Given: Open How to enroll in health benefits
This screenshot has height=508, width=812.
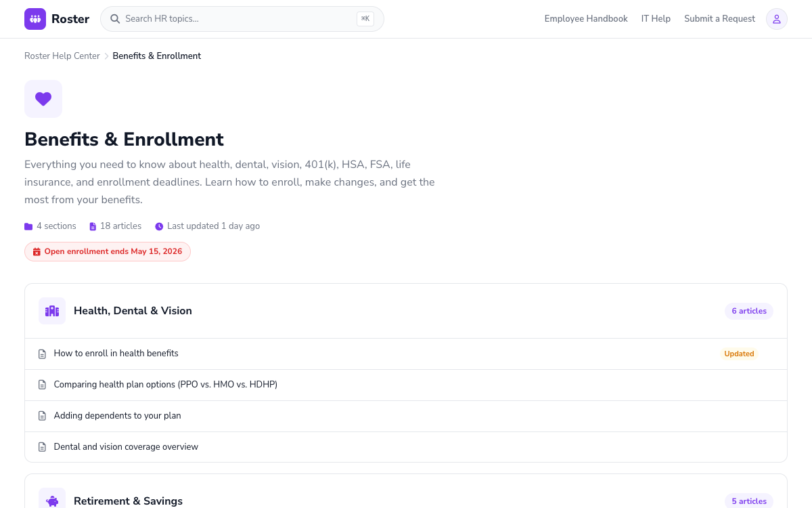Looking at the screenshot, I should point(406,354).
